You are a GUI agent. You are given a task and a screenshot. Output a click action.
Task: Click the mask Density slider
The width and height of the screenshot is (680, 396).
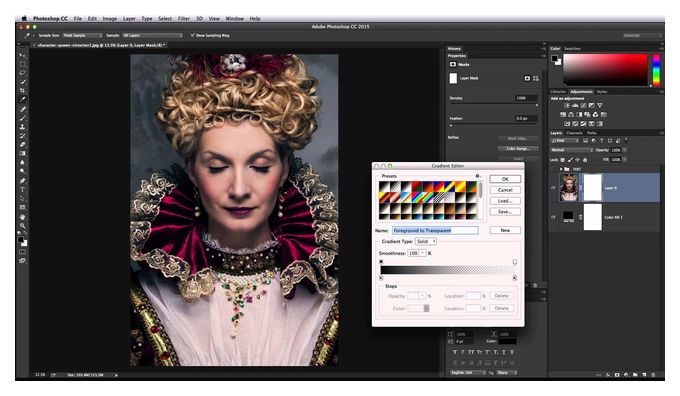[x=494, y=105]
